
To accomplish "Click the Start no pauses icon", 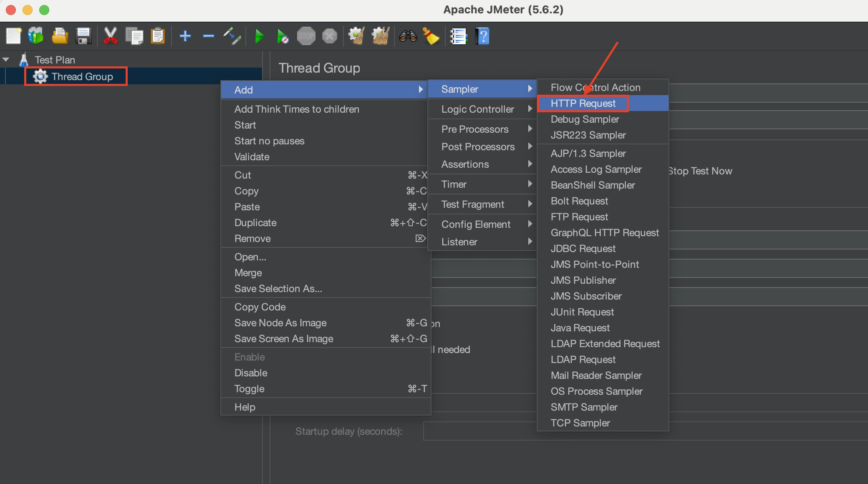I will (x=283, y=36).
